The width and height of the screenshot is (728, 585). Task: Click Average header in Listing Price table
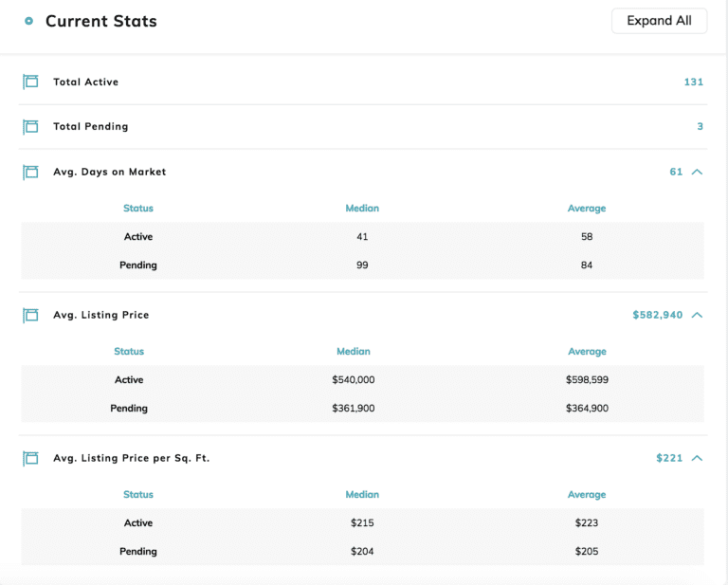point(587,352)
